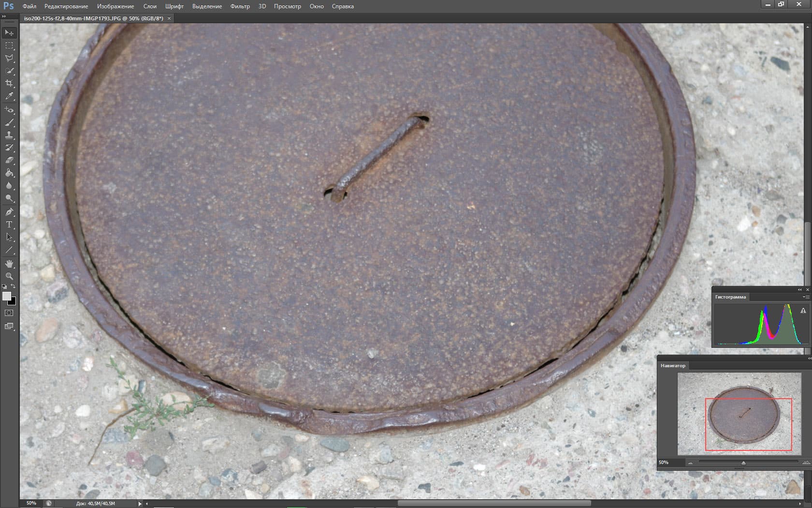Click the histogram cached data warning icon

(803, 311)
